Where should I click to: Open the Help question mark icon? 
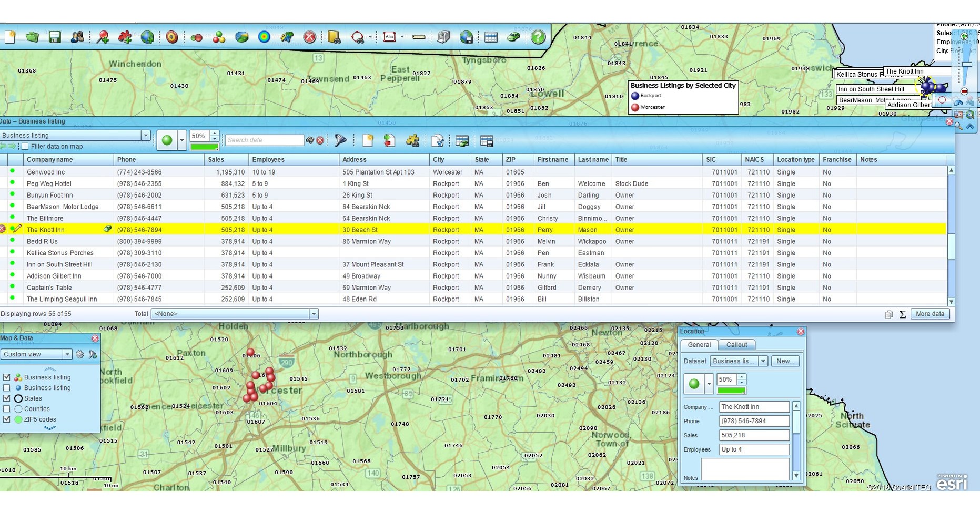click(538, 37)
